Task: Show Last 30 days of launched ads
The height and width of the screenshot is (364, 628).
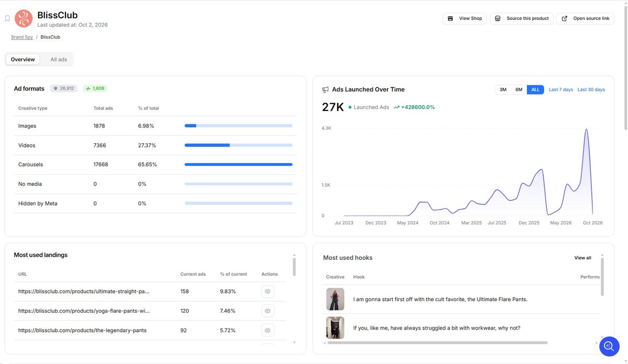Action: (x=591, y=89)
